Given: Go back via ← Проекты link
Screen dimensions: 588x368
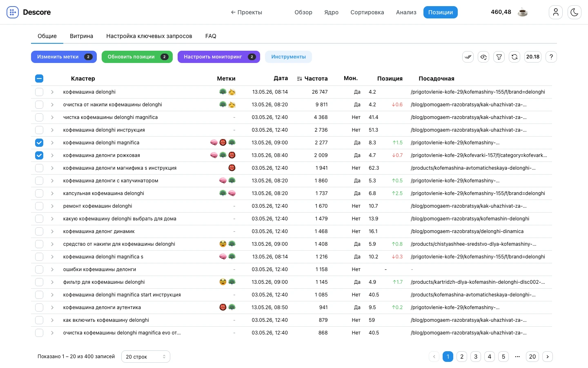Looking at the screenshot, I should (247, 12).
